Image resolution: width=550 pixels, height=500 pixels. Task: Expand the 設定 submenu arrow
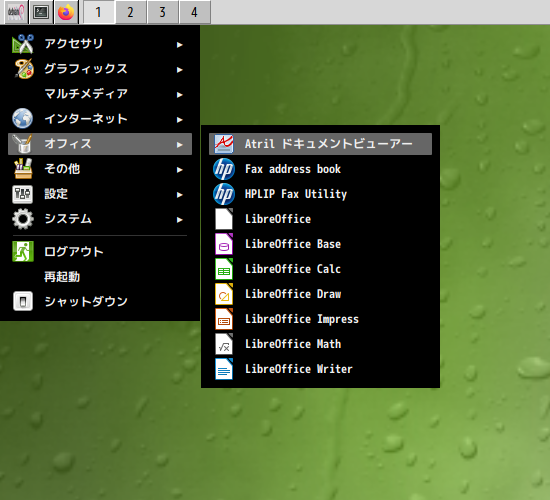(180, 194)
